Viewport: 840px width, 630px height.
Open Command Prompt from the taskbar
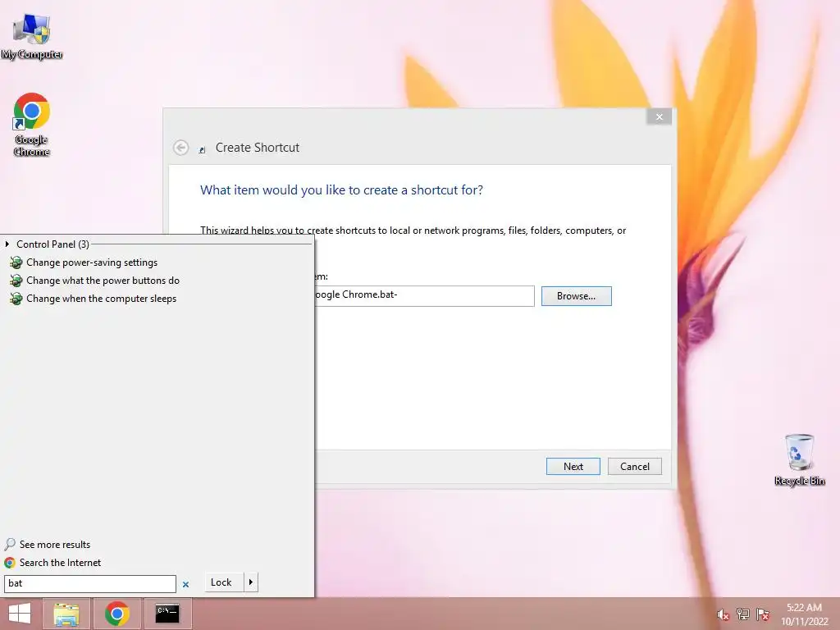tap(167, 614)
